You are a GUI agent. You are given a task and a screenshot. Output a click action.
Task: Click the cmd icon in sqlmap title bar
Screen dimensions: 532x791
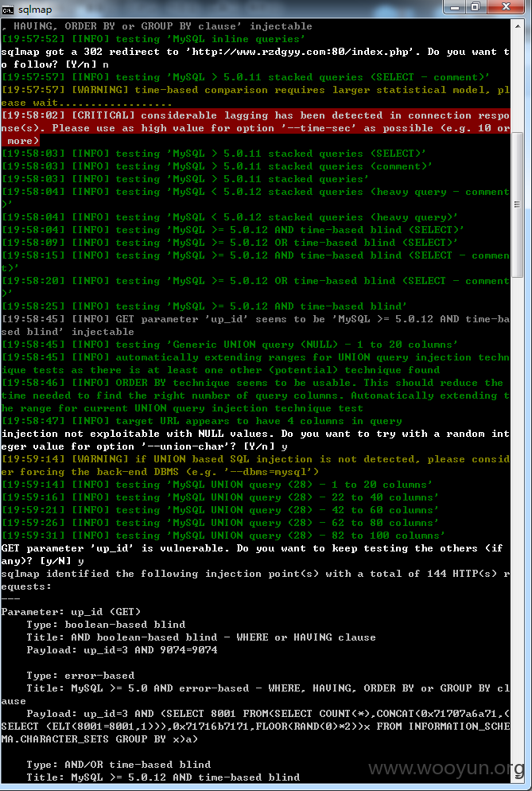pos(8,9)
